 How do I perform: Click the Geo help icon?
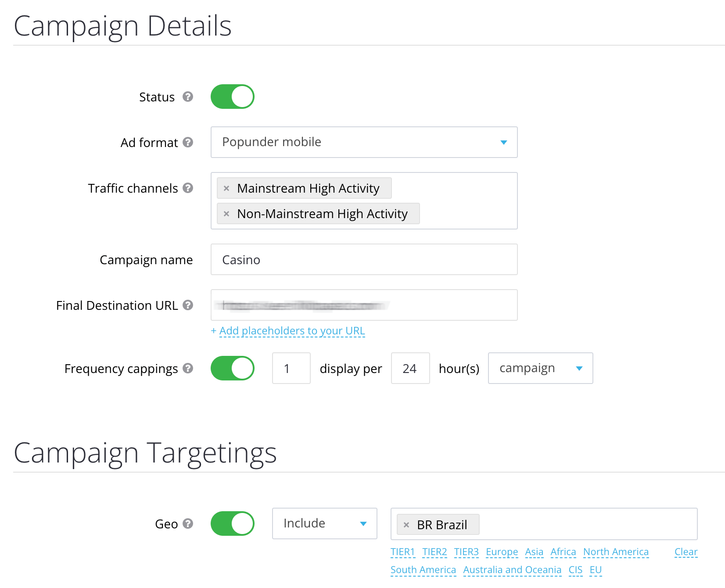point(188,523)
